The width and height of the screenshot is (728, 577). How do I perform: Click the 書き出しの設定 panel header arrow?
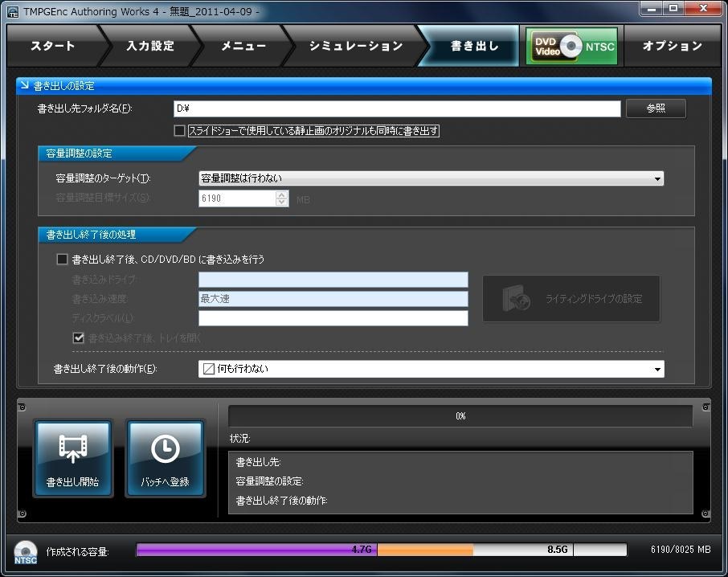(24, 86)
